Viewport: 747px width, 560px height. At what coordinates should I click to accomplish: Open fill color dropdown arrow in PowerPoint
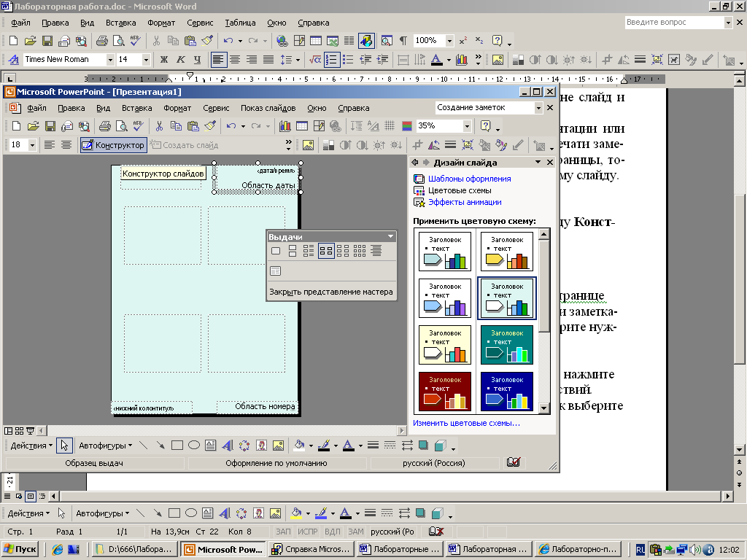point(311,446)
